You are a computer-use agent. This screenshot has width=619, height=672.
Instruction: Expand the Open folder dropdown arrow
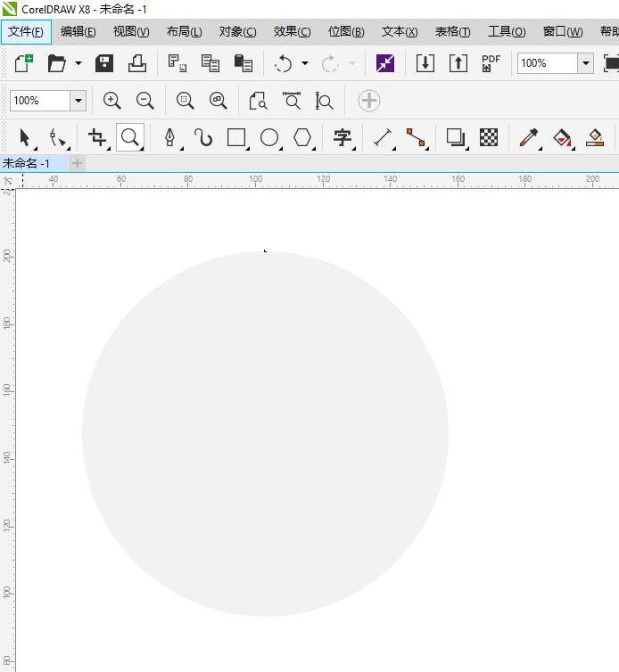(x=78, y=63)
